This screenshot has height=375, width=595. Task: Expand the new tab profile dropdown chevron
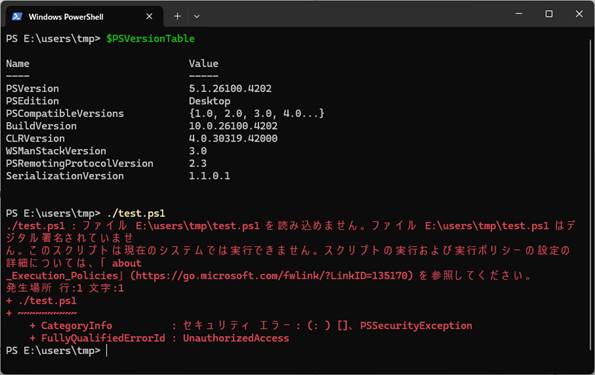[196, 17]
